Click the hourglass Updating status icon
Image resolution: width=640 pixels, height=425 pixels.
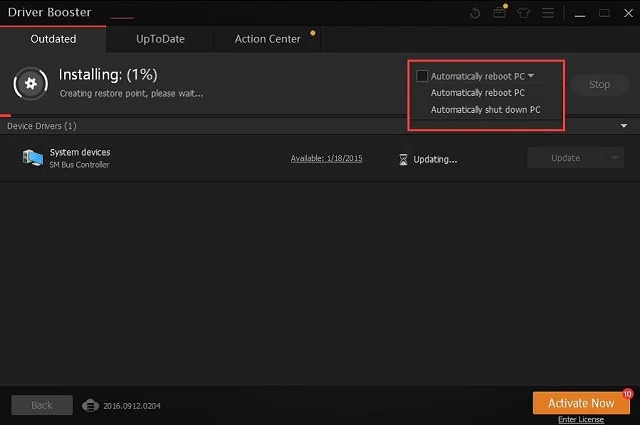click(403, 159)
